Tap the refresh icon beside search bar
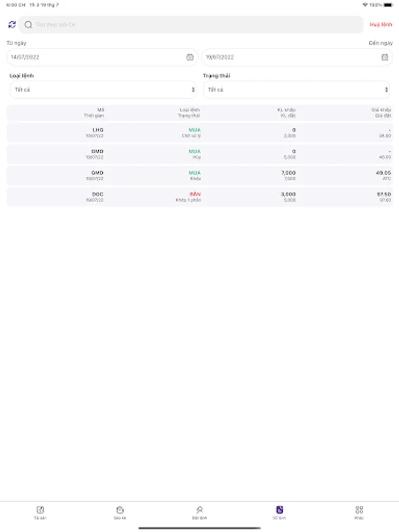The height and width of the screenshot is (532, 399). click(x=12, y=24)
